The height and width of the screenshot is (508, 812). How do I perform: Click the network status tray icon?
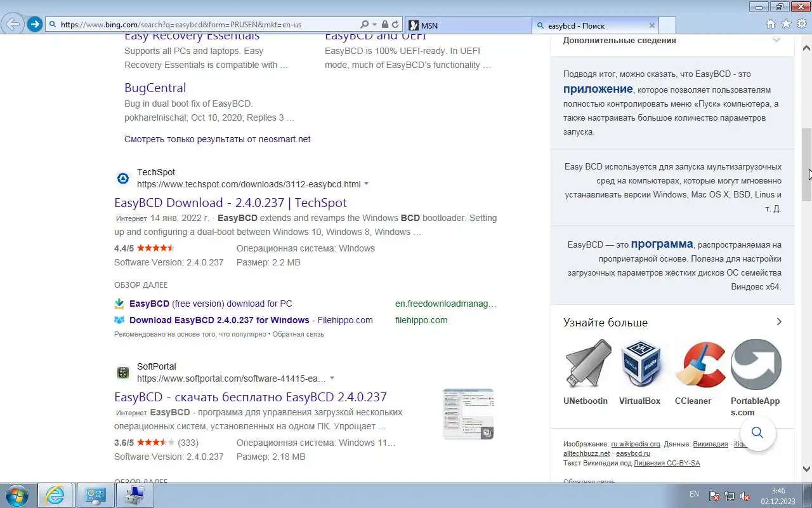pos(730,496)
